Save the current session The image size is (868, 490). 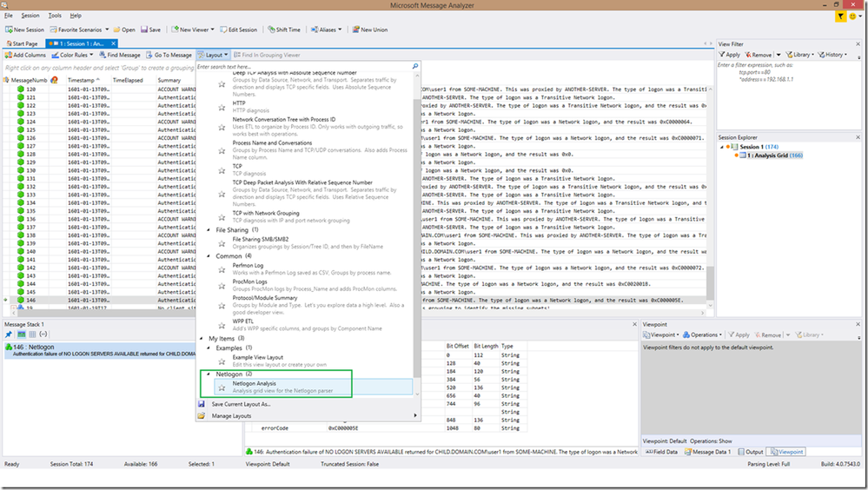pos(150,30)
